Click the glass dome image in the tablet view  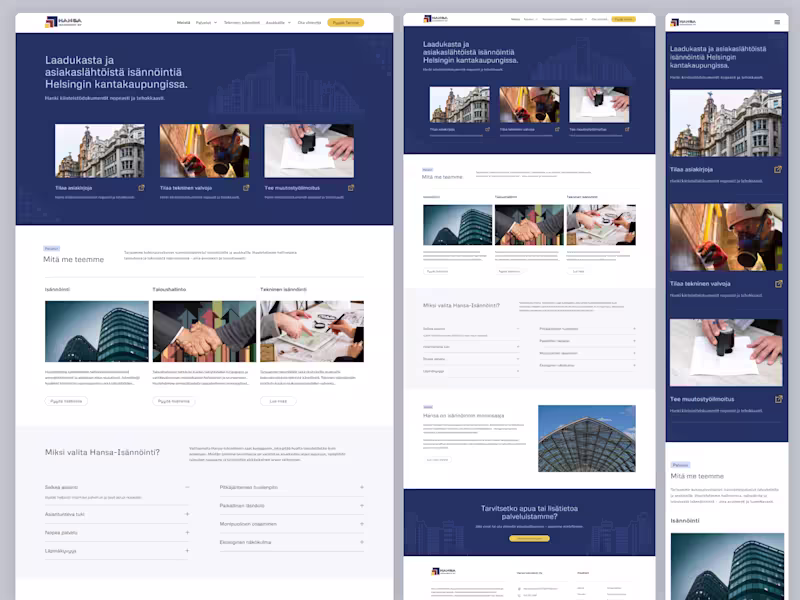click(587, 438)
